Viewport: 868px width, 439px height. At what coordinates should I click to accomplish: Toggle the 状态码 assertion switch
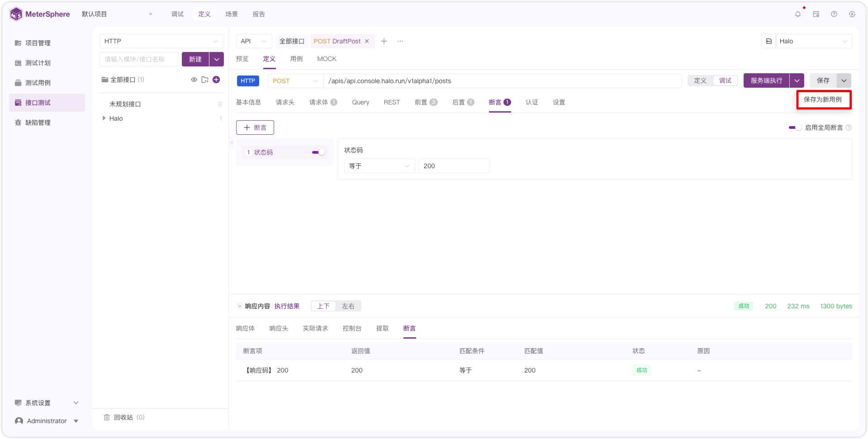pos(318,152)
